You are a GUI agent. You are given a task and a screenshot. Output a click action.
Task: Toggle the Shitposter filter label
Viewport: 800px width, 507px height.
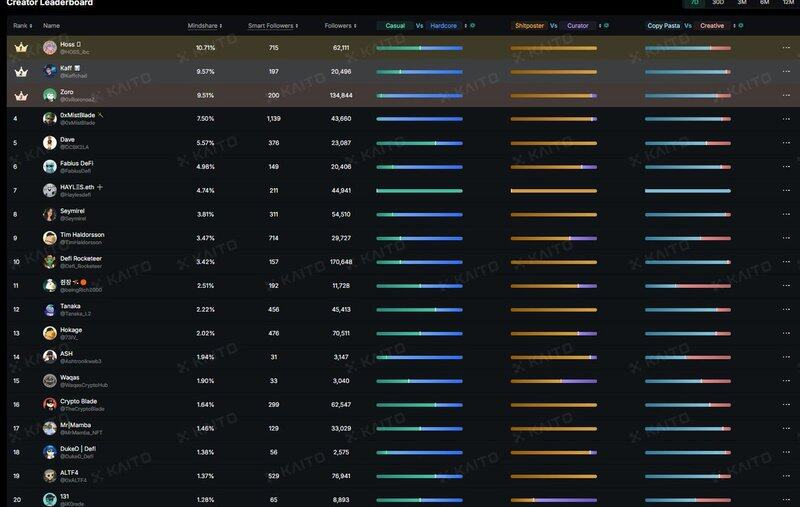[x=529, y=25]
